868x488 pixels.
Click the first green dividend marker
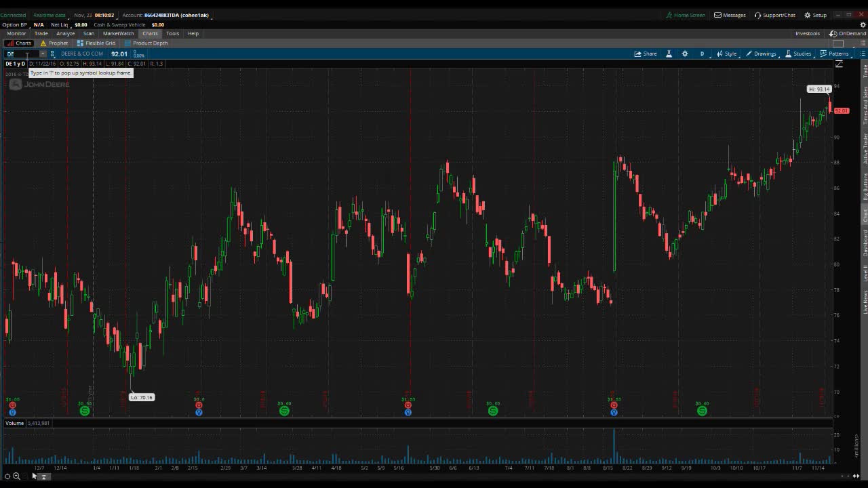click(85, 411)
